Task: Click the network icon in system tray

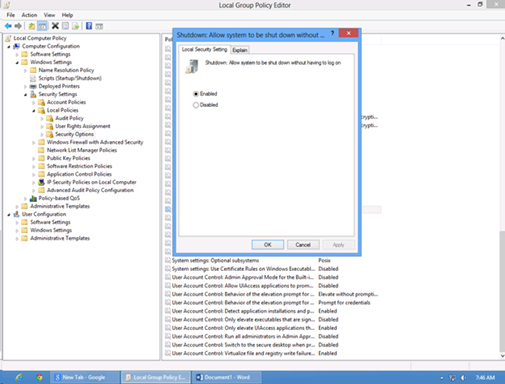Action: point(452,378)
